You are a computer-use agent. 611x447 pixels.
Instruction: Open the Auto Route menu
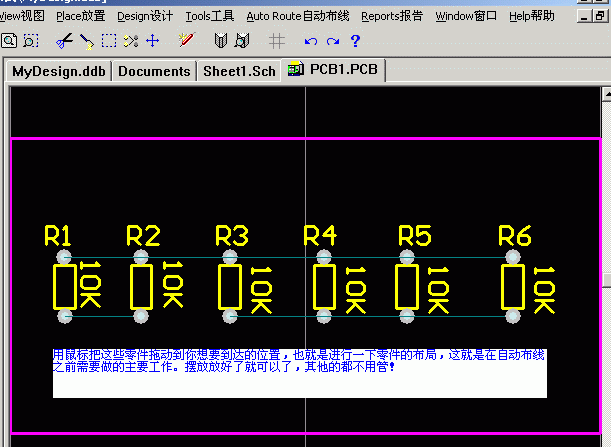click(297, 16)
